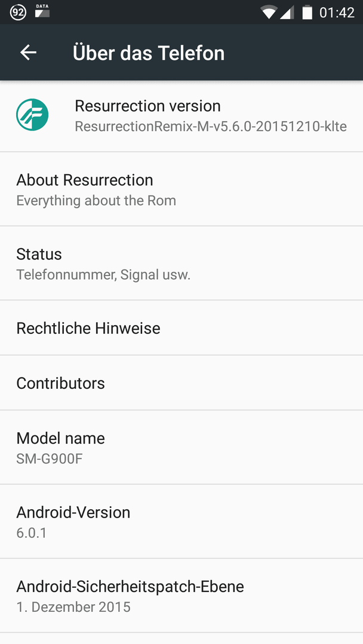This screenshot has width=363, height=644.
Task: Tap the Resurrection Remix logo icon
Action: click(32, 114)
